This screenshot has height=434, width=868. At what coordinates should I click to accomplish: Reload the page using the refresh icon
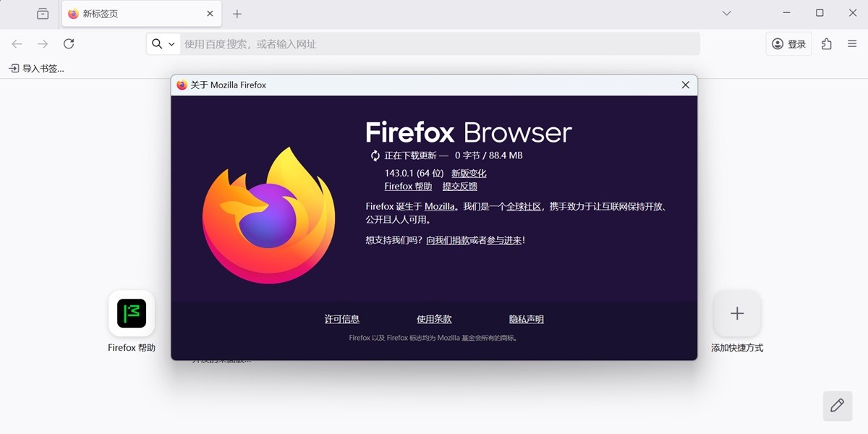(x=69, y=43)
